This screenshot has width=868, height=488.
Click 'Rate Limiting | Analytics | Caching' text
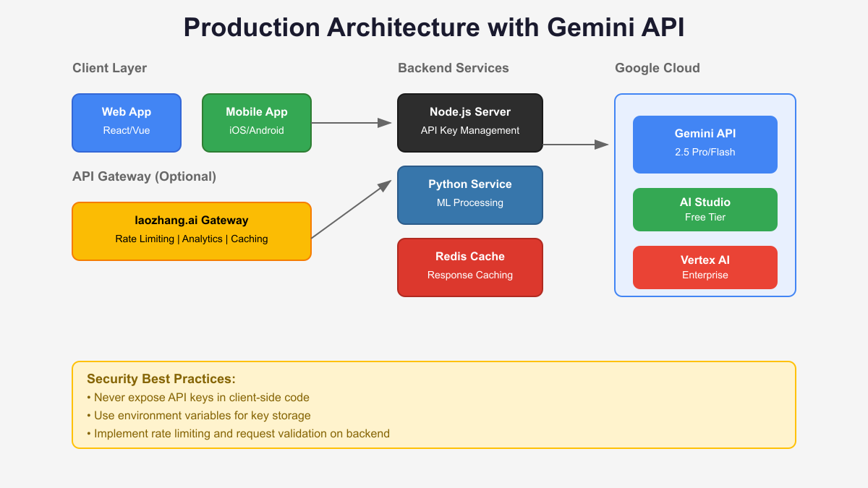[x=192, y=239]
